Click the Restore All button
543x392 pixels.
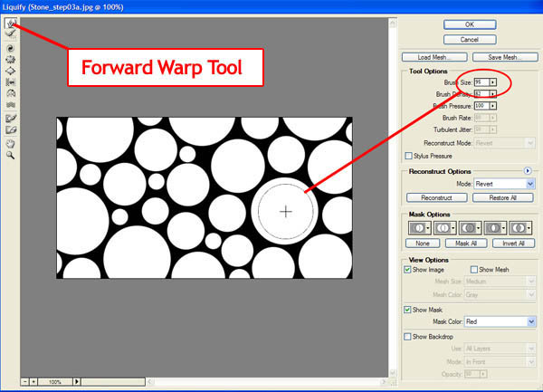(x=501, y=197)
